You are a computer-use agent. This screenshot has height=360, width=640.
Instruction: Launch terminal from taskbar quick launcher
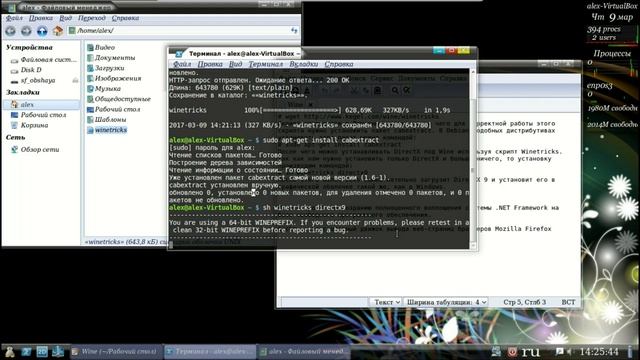click(27, 352)
